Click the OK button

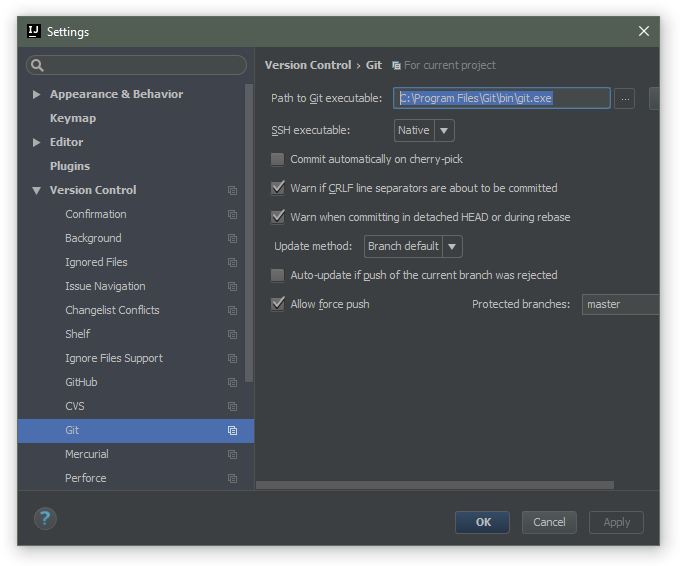[482, 522]
